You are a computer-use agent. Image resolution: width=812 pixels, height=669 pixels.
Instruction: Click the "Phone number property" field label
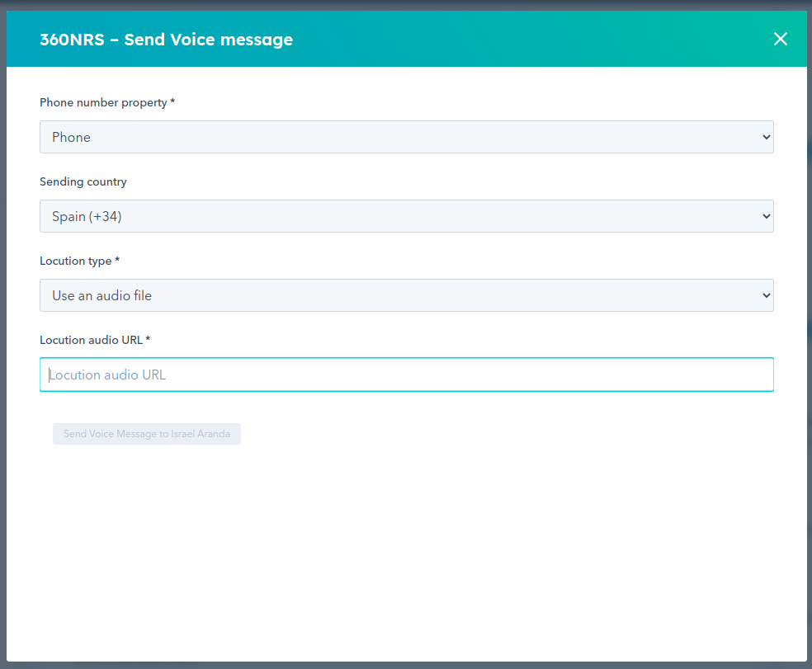(x=107, y=102)
